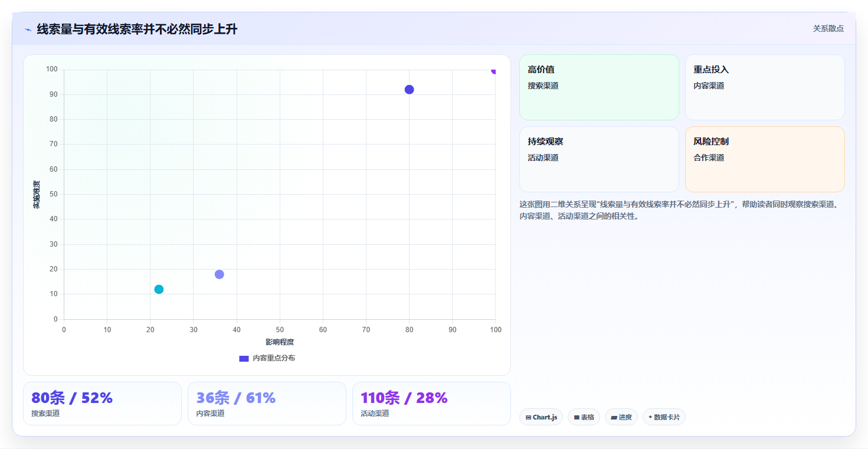The height and width of the screenshot is (449, 868).
Task: Click the 内容重点分布 legend label
Action: point(274,358)
